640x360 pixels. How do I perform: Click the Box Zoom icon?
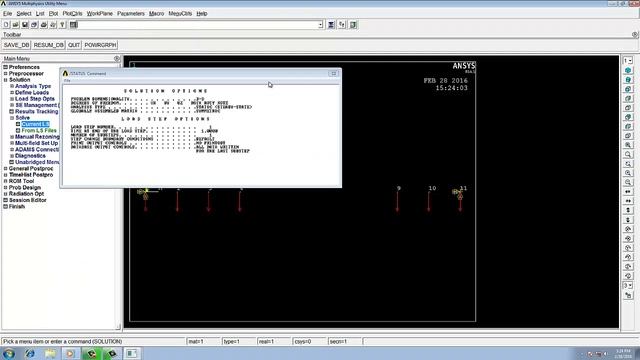(x=628, y=155)
